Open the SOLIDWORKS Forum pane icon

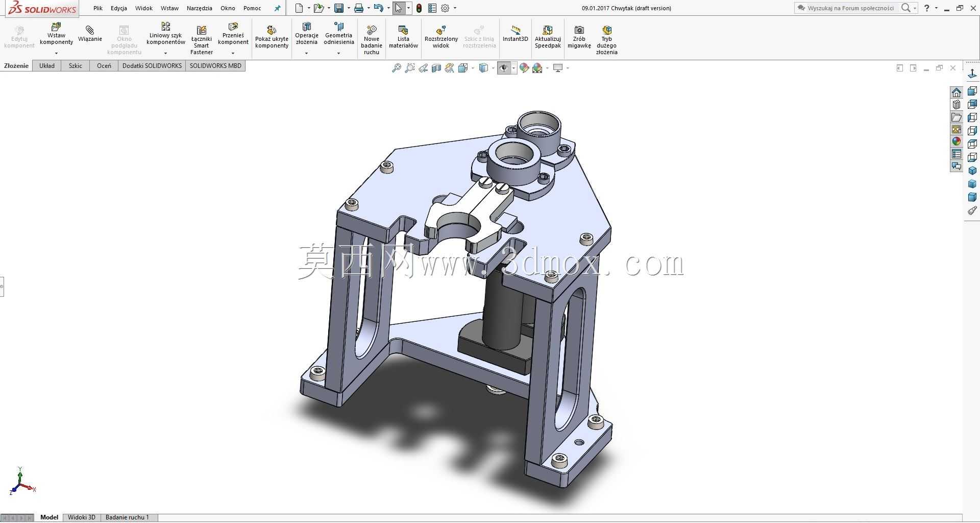pyautogui.click(x=957, y=166)
